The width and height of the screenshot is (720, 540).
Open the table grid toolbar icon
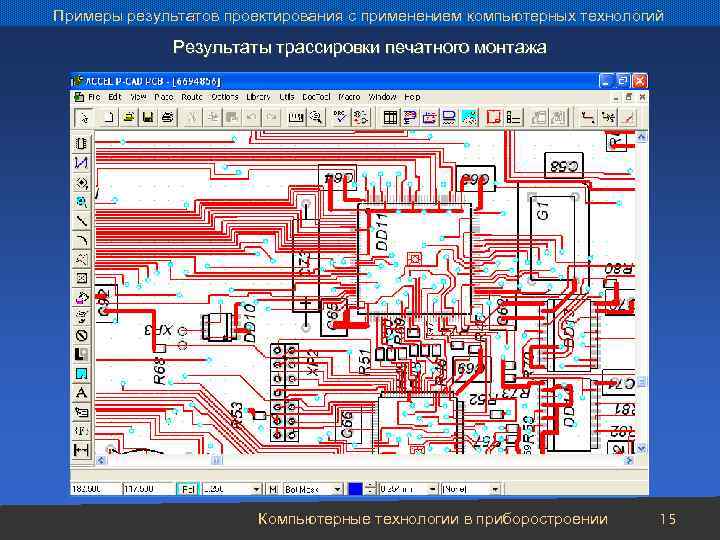click(x=390, y=118)
